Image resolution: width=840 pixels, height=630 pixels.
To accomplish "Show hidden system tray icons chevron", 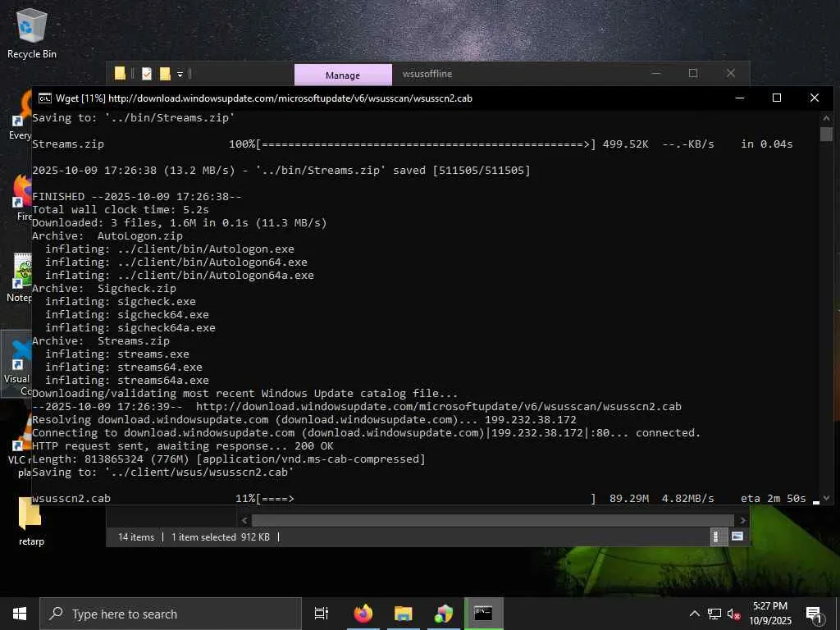I will point(694,614).
